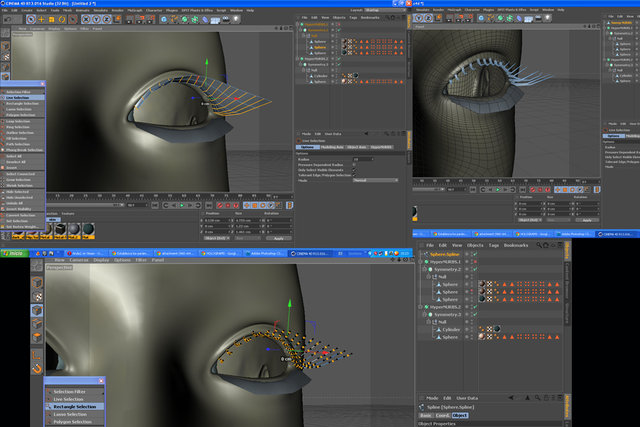Toggle the Pressure Dependent Radius checkbox
Viewport: 640px width, 427px height.
click(354, 165)
